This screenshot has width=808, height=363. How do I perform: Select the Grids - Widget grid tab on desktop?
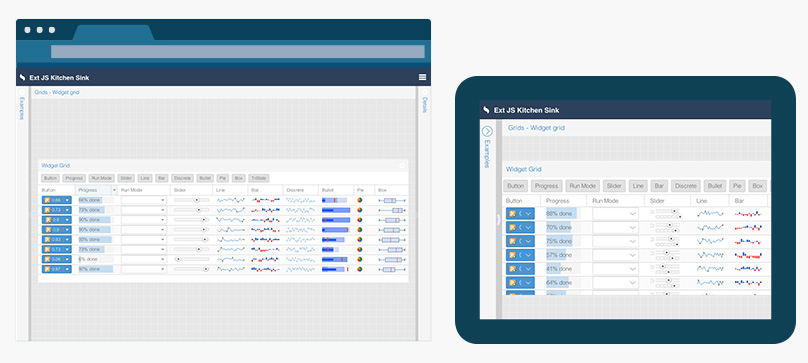(x=57, y=92)
